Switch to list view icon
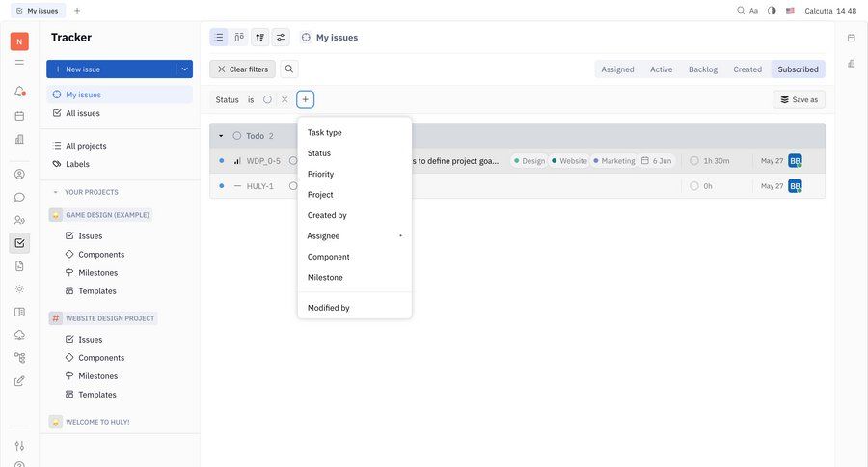 click(x=219, y=37)
